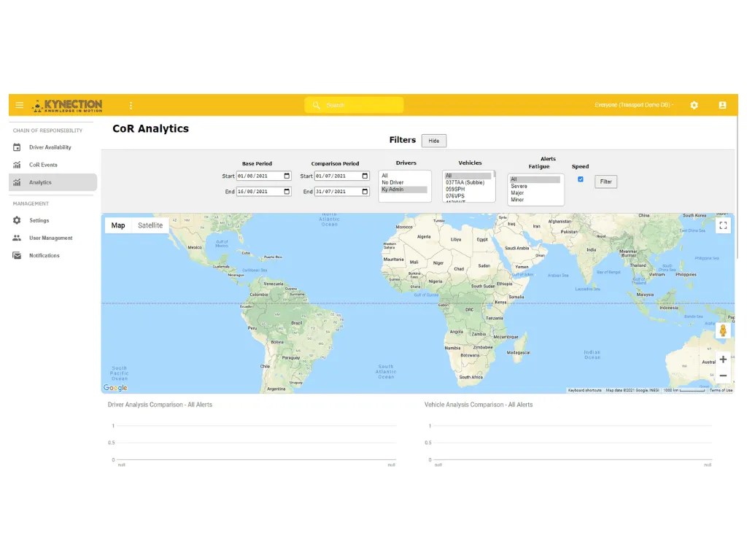Viewport: 747px width, 560px height.
Task: Open the user account profile icon
Action: pos(722,105)
